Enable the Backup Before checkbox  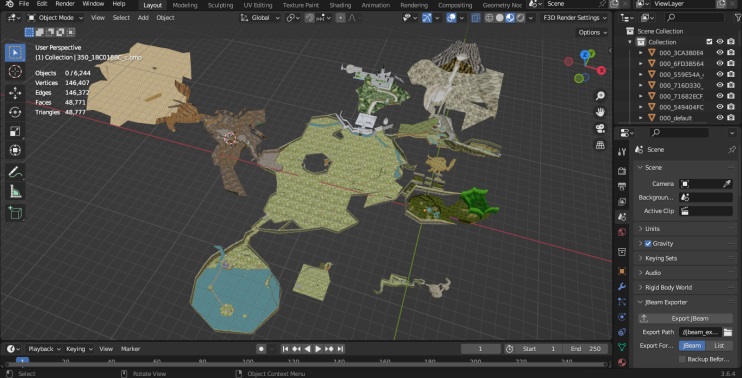(x=682, y=359)
